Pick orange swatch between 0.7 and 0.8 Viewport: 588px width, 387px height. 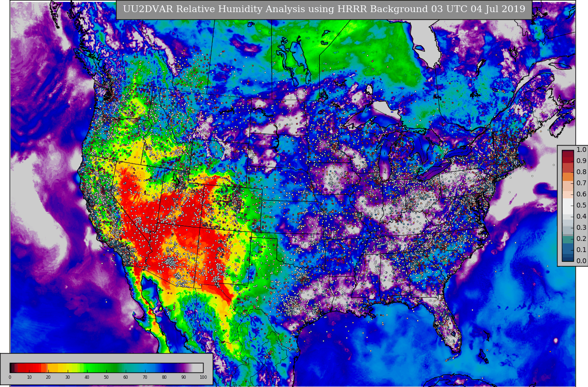click(568, 177)
